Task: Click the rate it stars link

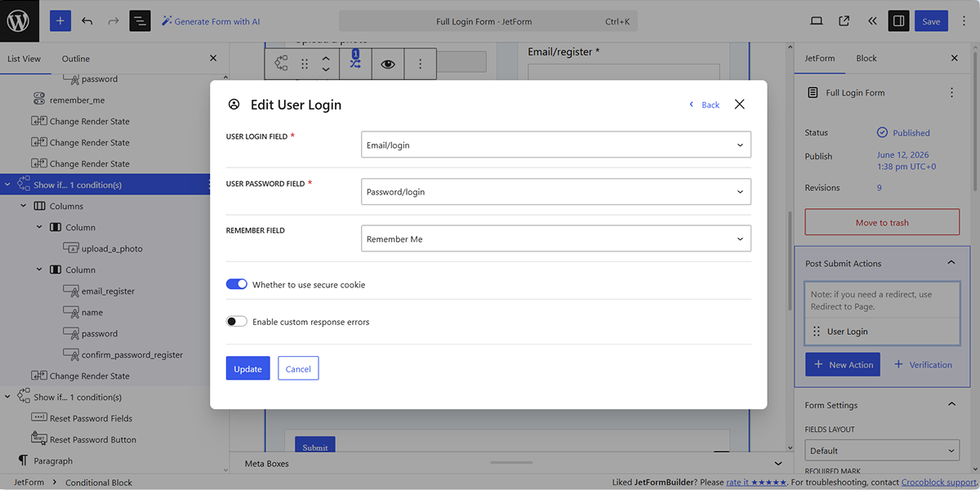Action: 756,482
